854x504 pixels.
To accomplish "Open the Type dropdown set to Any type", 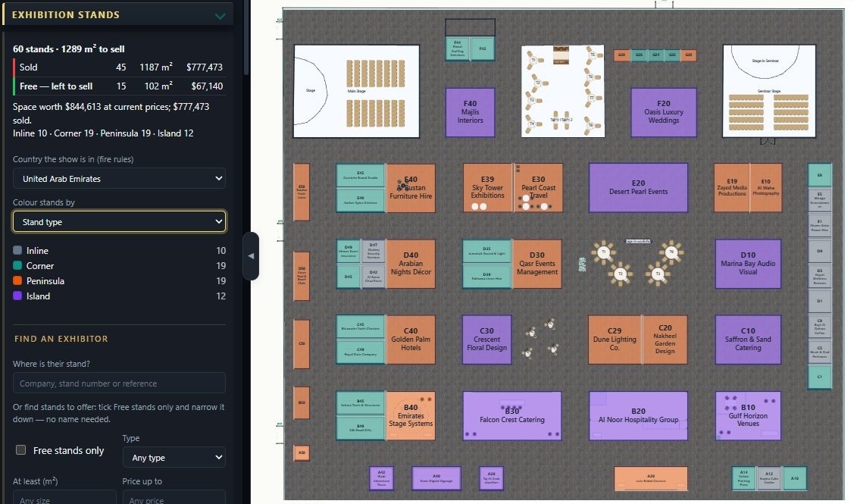I will [174, 458].
